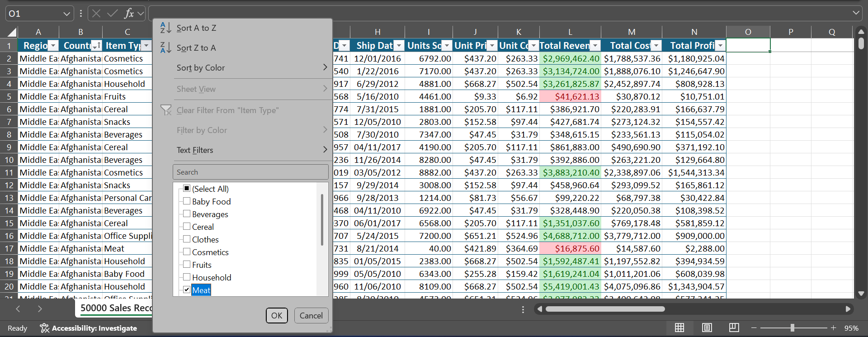Open the Ship Date filter dropdown

(x=399, y=46)
